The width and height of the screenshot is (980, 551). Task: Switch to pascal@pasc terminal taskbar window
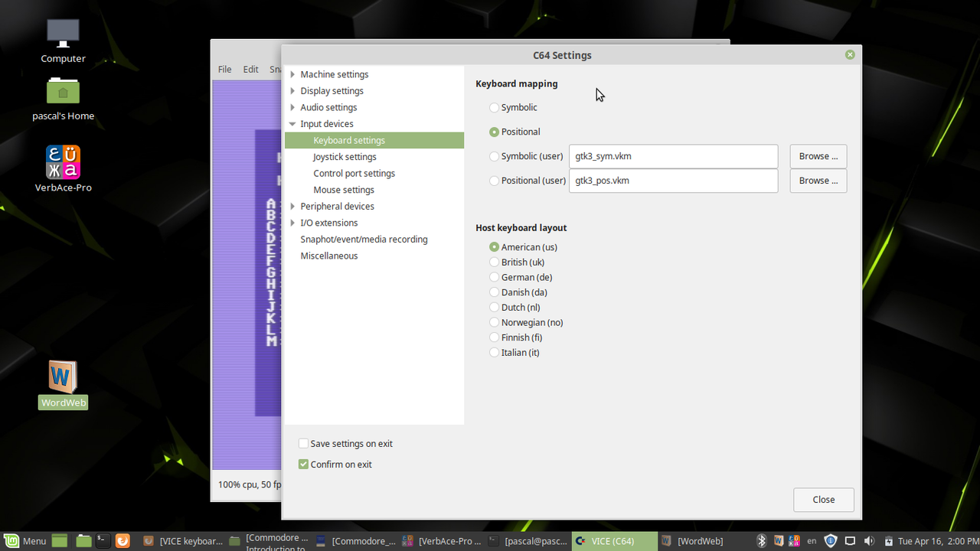point(528,541)
